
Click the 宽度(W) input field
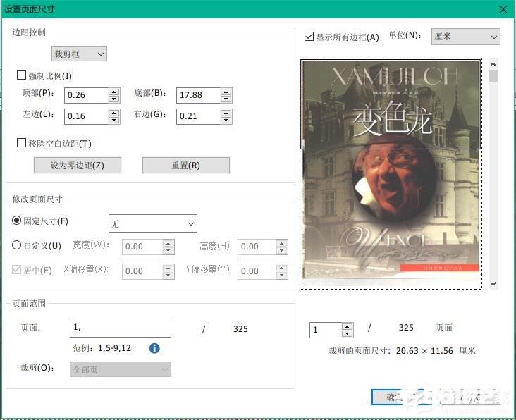tap(142, 247)
